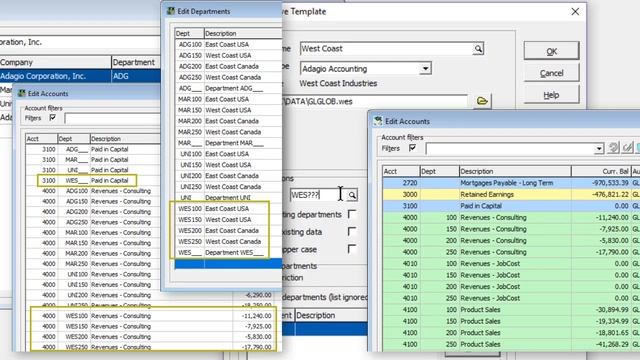Screen dimensions: 640x360
Task: Click the Help button
Action: [x=551, y=95]
